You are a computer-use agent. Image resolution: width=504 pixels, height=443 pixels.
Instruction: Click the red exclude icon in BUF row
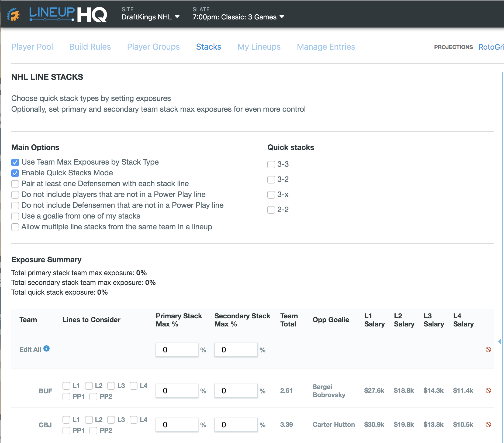tap(488, 391)
